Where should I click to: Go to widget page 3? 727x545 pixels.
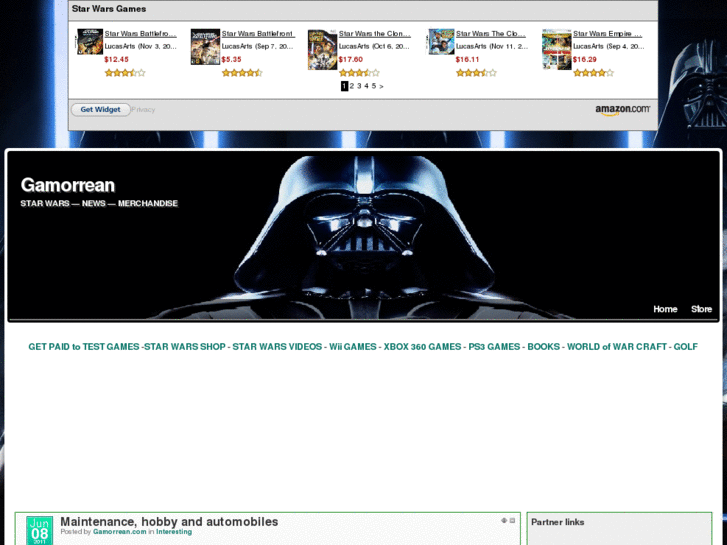point(359,86)
